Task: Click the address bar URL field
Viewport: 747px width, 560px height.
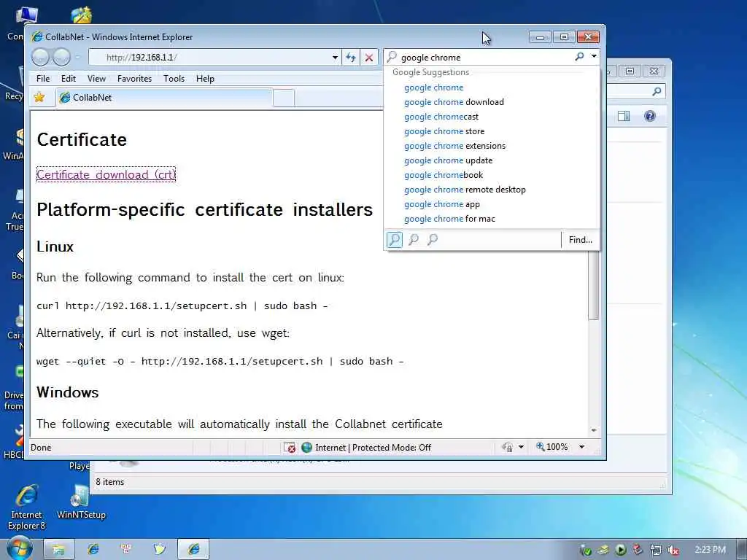Action: click(x=209, y=58)
